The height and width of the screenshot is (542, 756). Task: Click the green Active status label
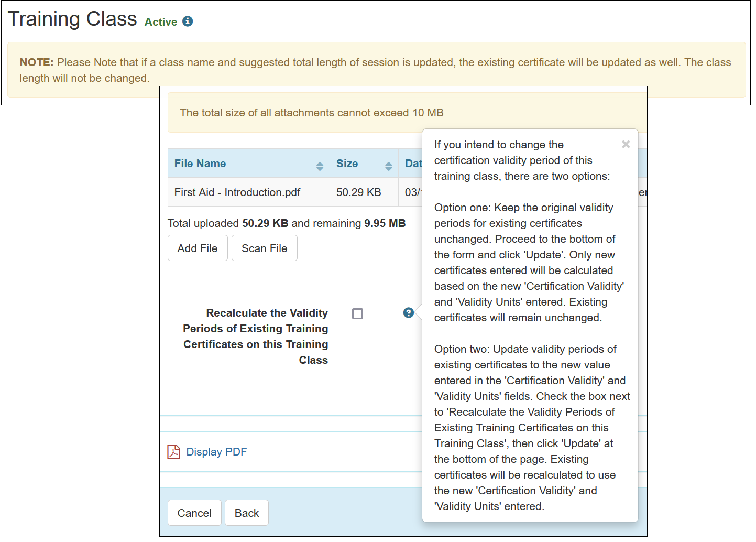[161, 22]
